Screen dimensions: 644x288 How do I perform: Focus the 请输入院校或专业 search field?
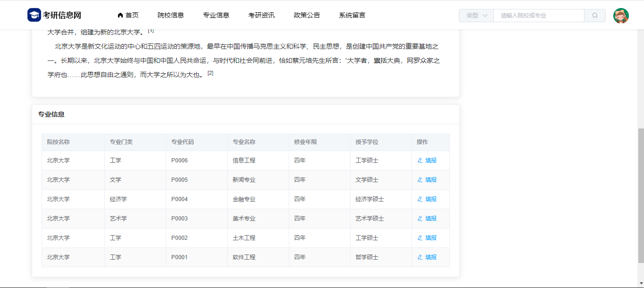(x=539, y=16)
